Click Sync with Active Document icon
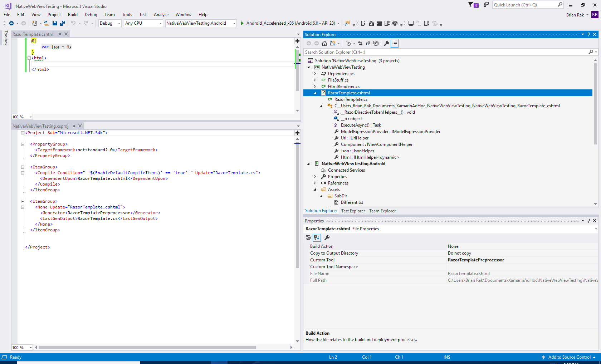The image size is (601, 364). 360,43
